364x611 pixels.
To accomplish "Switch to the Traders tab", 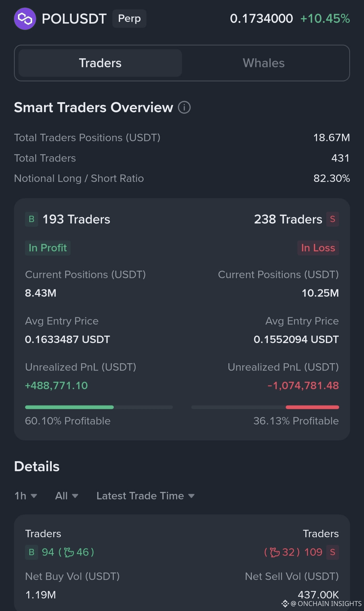I will tap(100, 63).
